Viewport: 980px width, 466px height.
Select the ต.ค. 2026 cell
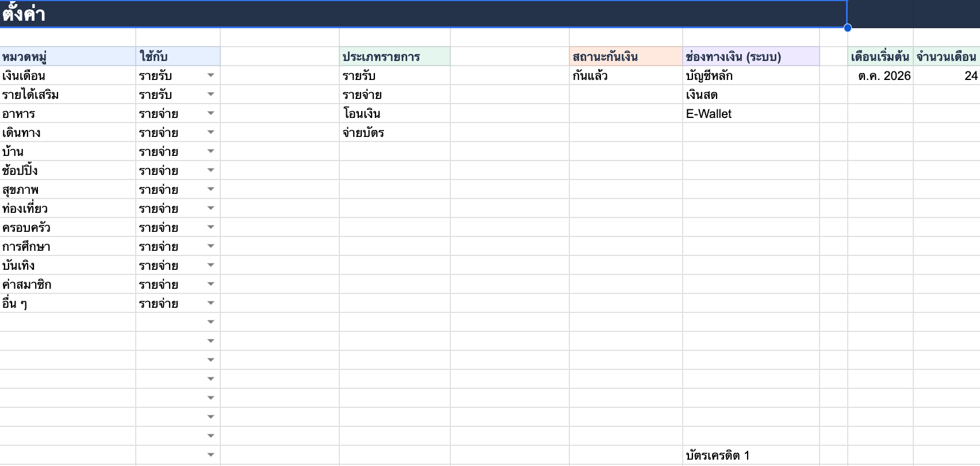pos(881,75)
